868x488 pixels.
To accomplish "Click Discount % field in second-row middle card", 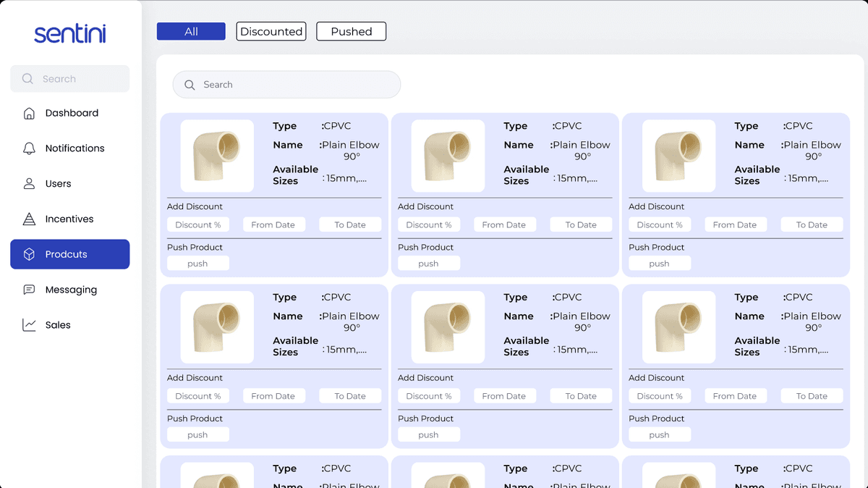I will tap(429, 396).
